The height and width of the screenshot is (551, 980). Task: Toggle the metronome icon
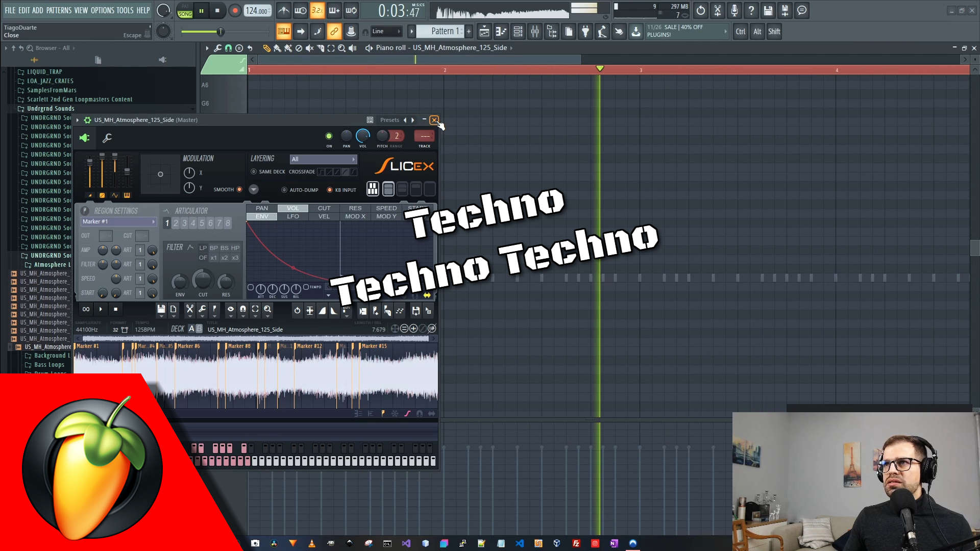(284, 11)
